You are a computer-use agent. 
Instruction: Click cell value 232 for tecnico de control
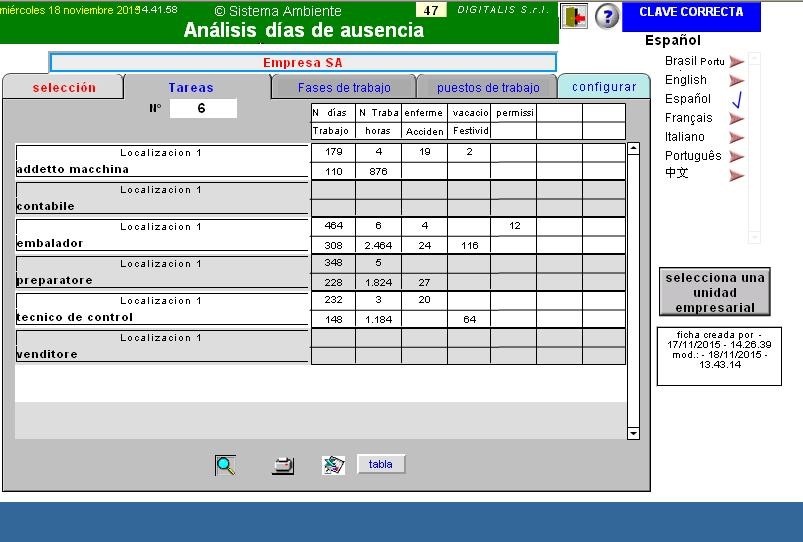coord(333,299)
